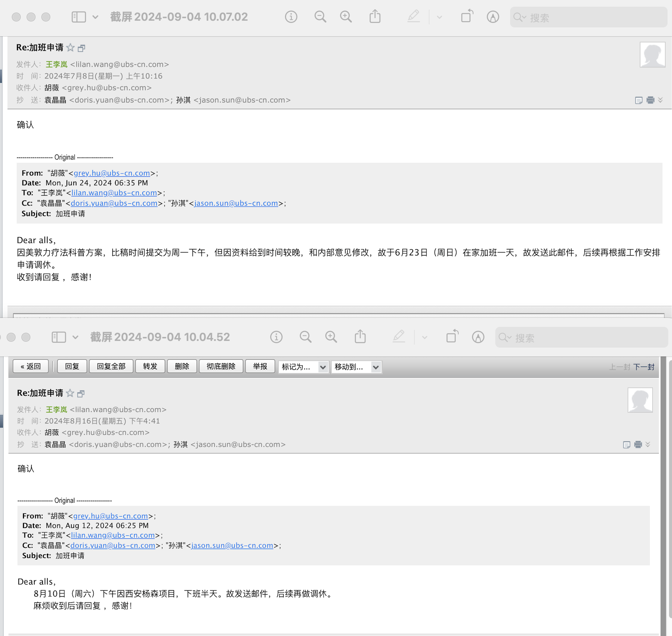Image resolution: width=672 pixels, height=636 pixels.
Task: Expand the 移动到... dropdown
Action: coord(356,367)
